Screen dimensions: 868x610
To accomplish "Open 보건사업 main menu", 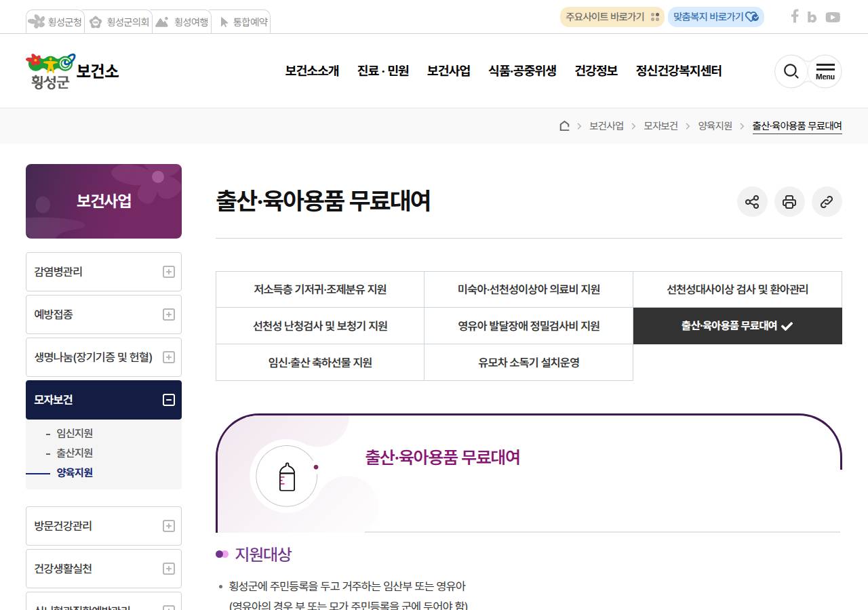I will [x=449, y=70].
